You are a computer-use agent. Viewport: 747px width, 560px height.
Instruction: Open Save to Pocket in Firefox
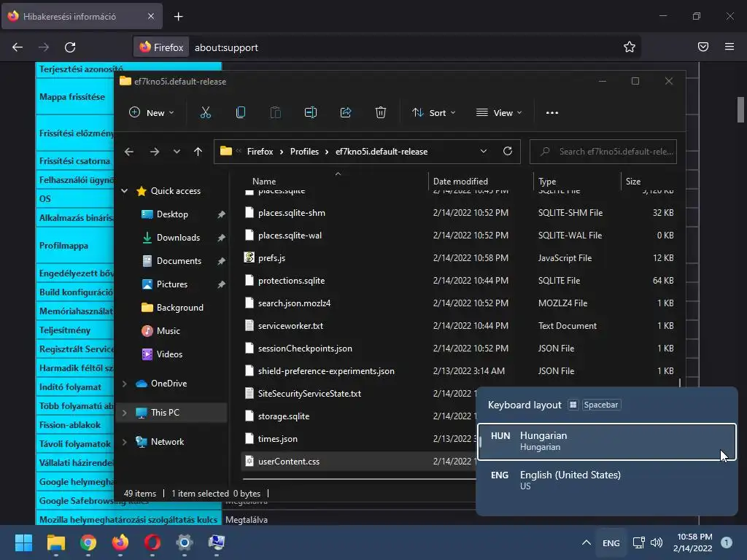click(703, 47)
